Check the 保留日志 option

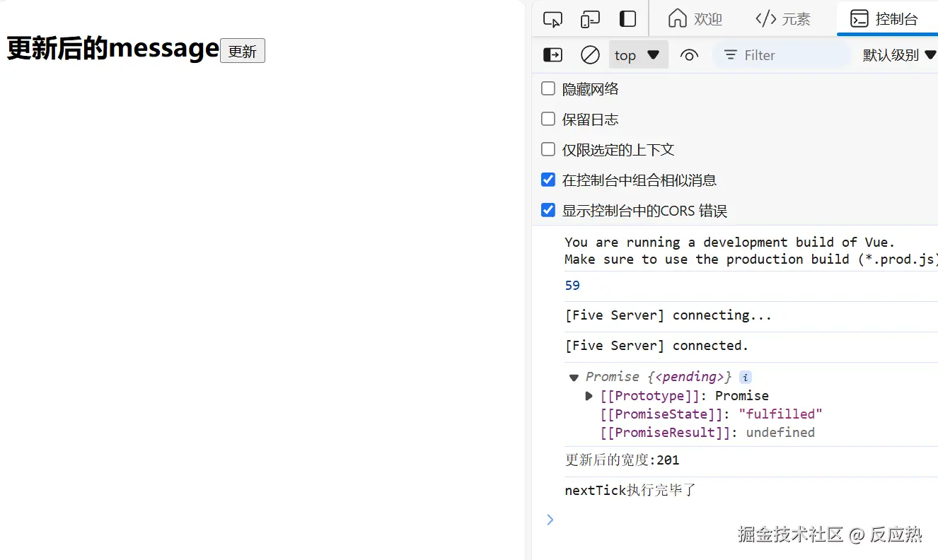click(x=548, y=119)
